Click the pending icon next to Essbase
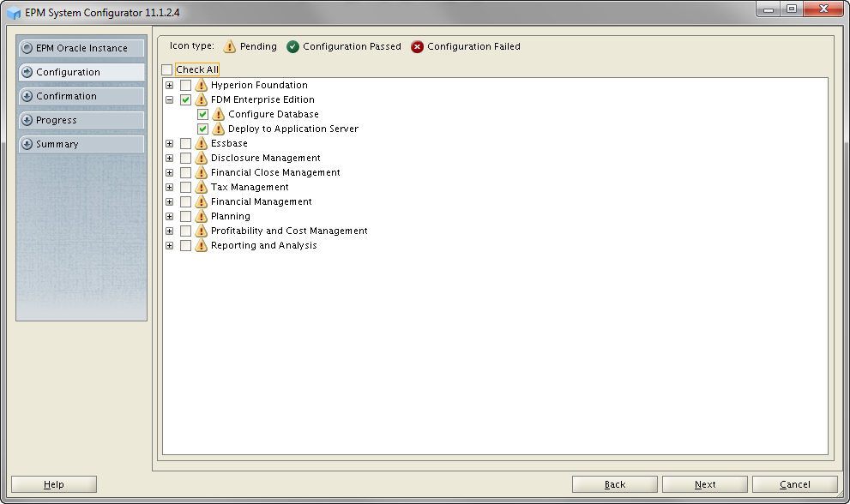This screenshot has height=504, width=850. tap(201, 144)
